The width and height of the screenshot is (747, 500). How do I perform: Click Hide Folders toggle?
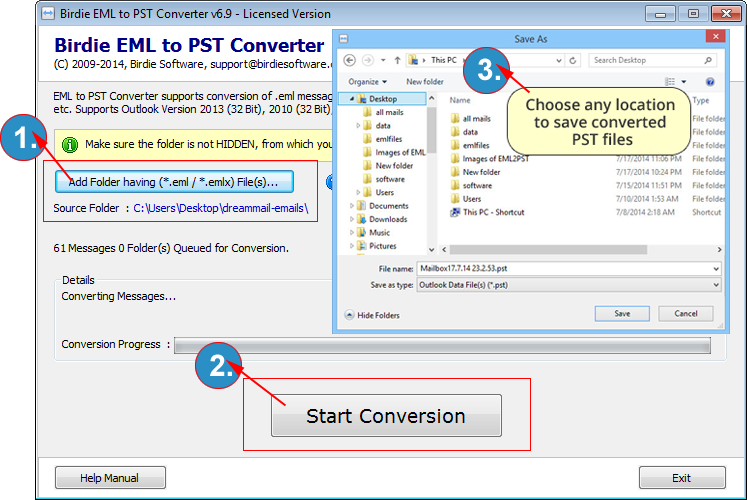(x=372, y=315)
